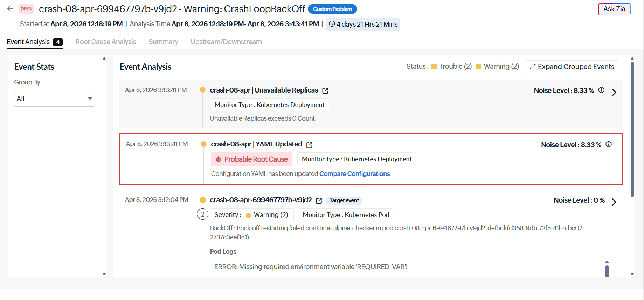Expand the Unavailable Replicas event chevron

(x=614, y=92)
